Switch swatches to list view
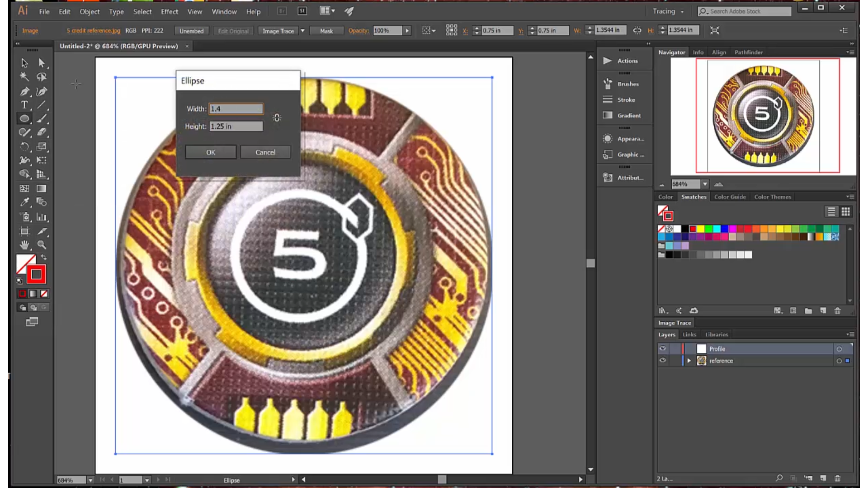The height and width of the screenshot is (488, 868). [x=831, y=211]
